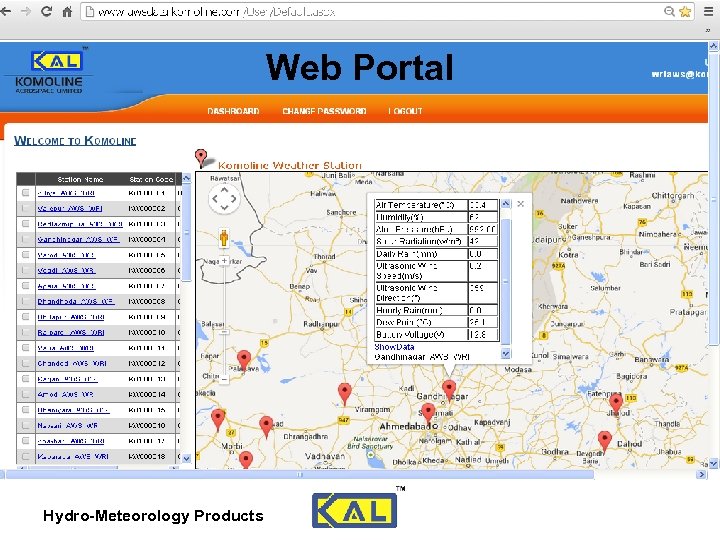The width and height of the screenshot is (720, 540).
Task: Click station table scroll-up arrow
Action: coord(186,178)
